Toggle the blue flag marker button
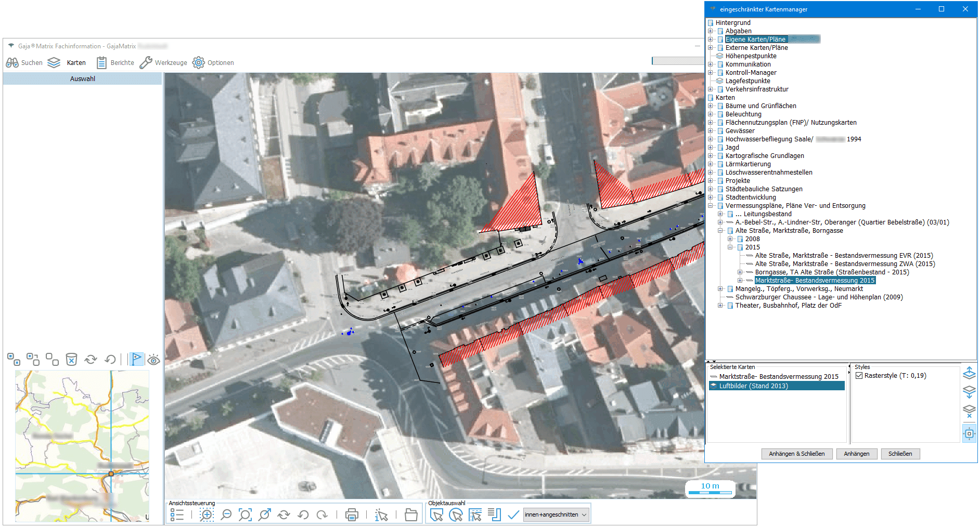 [136, 359]
